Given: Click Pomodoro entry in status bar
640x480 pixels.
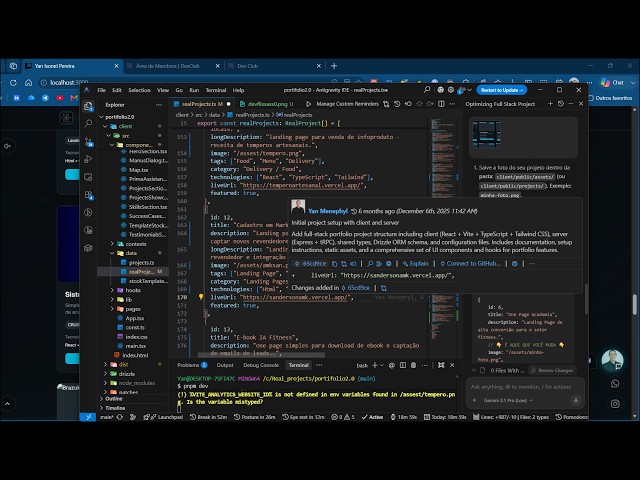Looking at the screenshot, I should coord(572,417).
